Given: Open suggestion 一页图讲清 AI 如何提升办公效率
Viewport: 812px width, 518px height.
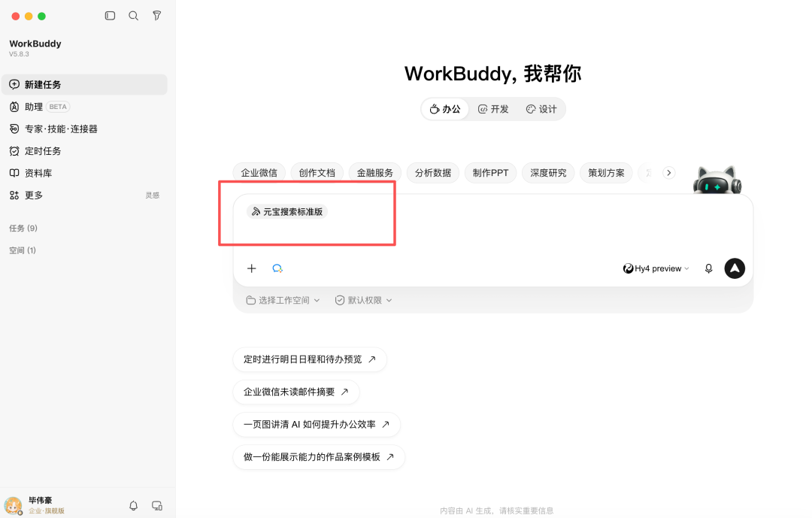Looking at the screenshot, I should [317, 425].
